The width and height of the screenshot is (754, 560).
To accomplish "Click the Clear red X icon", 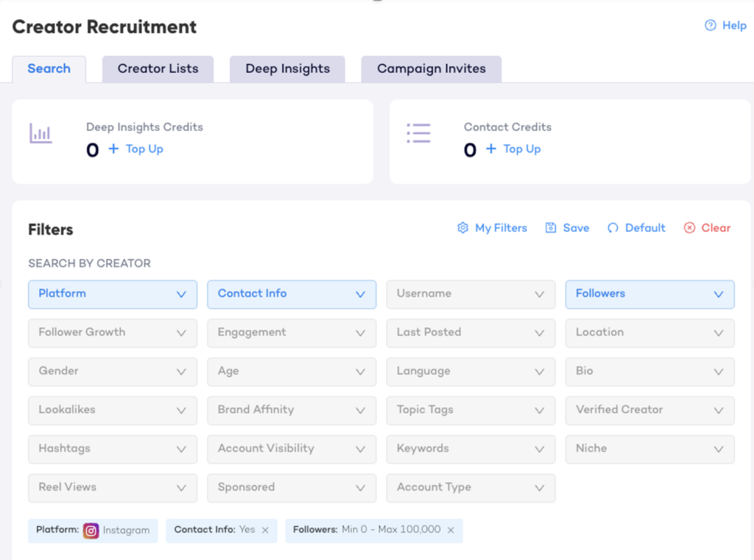I will [689, 228].
